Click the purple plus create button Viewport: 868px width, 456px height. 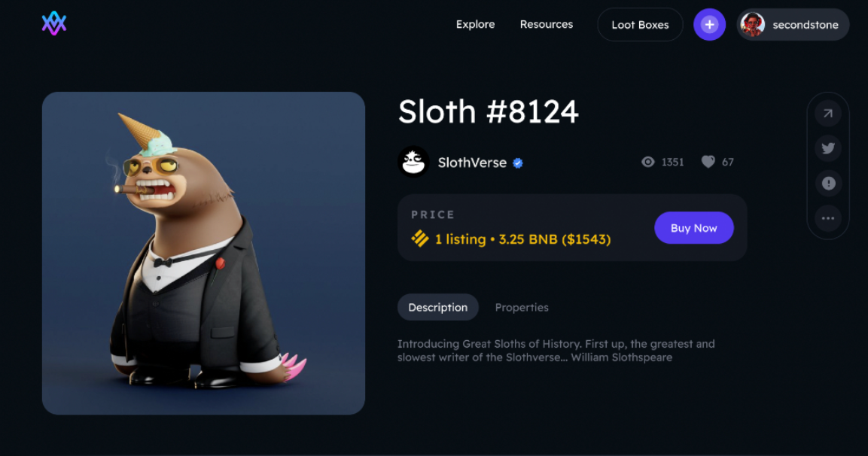tap(709, 24)
